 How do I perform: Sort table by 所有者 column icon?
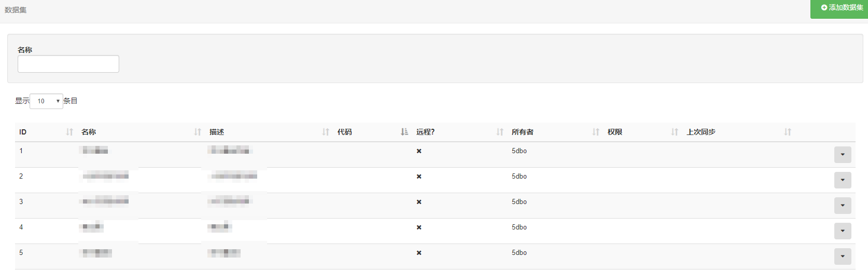click(x=596, y=132)
